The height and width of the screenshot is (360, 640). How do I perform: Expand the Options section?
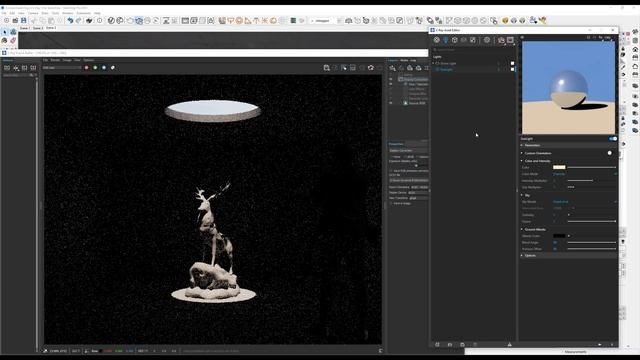pyautogui.click(x=522, y=256)
